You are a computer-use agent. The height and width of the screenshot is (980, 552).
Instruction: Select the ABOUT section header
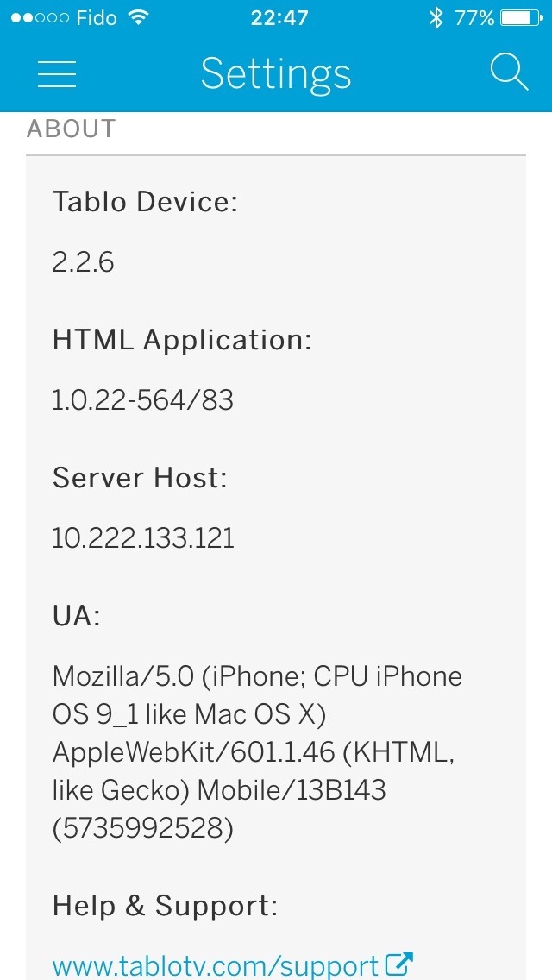pyautogui.click(x=71, y=129)
